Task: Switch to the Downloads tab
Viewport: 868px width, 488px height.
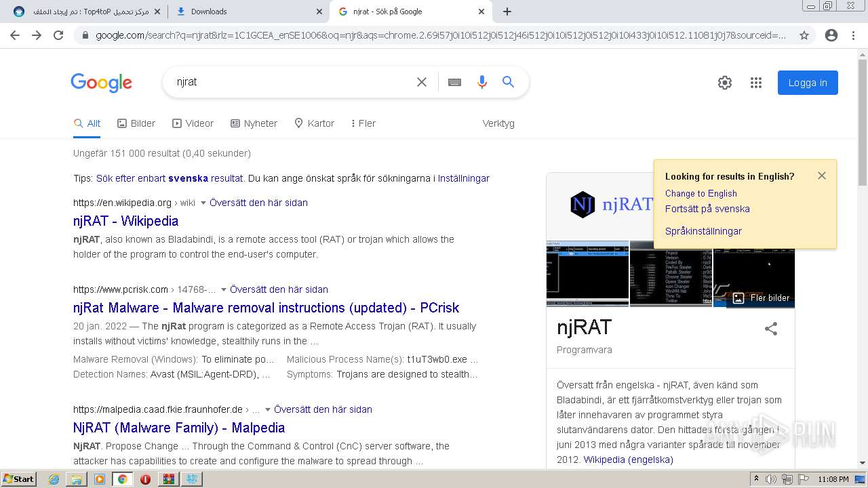Action: coord(249,12)
